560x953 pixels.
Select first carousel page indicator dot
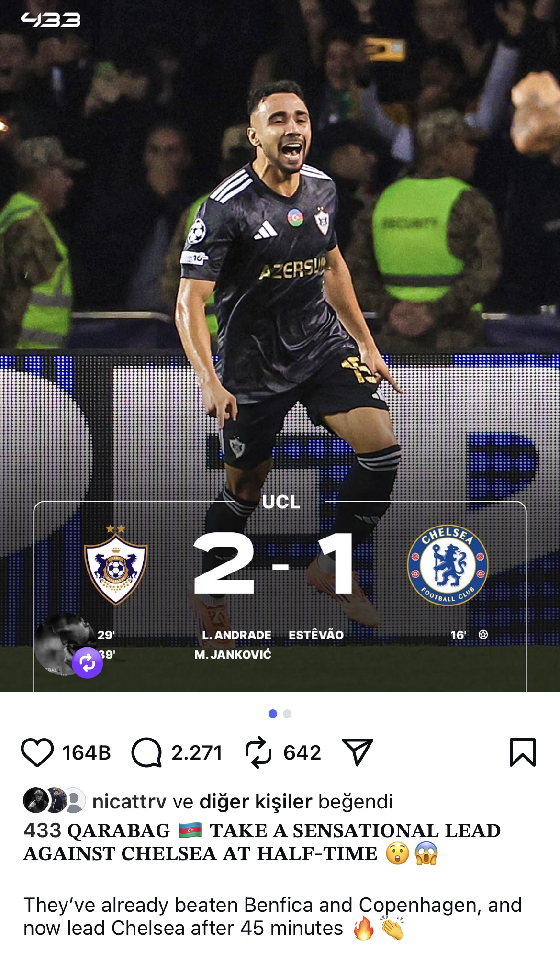click(x=273, y=714)
